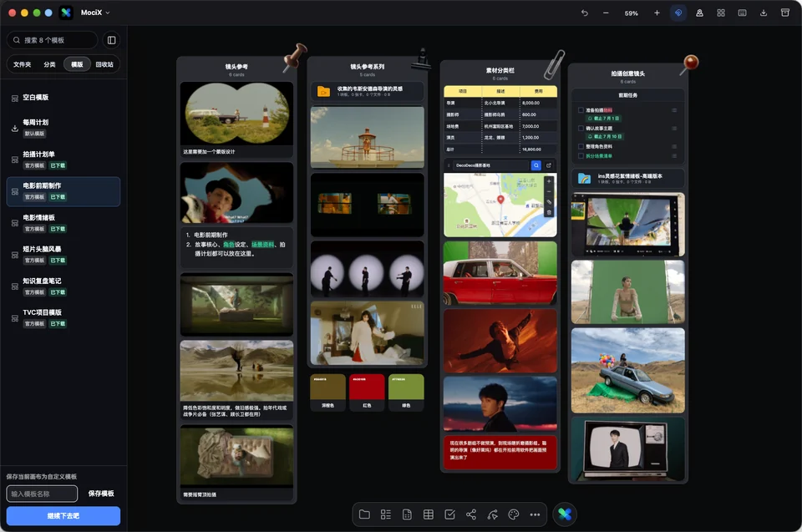This screenshot has height=532, width=802.
Task: Add a checklist from the bottom toolbar
Action: pos(449,514)
